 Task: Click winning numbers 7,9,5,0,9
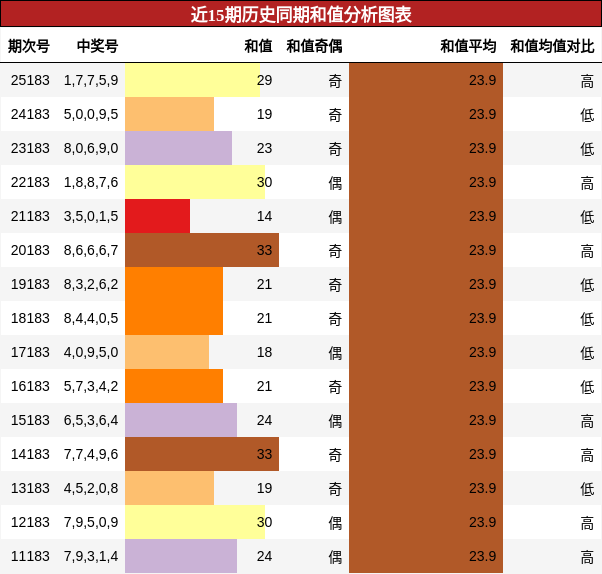click(x=91, y=522)
